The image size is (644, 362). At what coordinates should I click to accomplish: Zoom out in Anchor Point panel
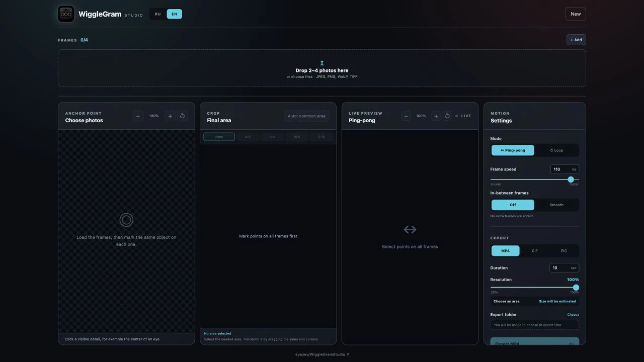coord(138,116)
